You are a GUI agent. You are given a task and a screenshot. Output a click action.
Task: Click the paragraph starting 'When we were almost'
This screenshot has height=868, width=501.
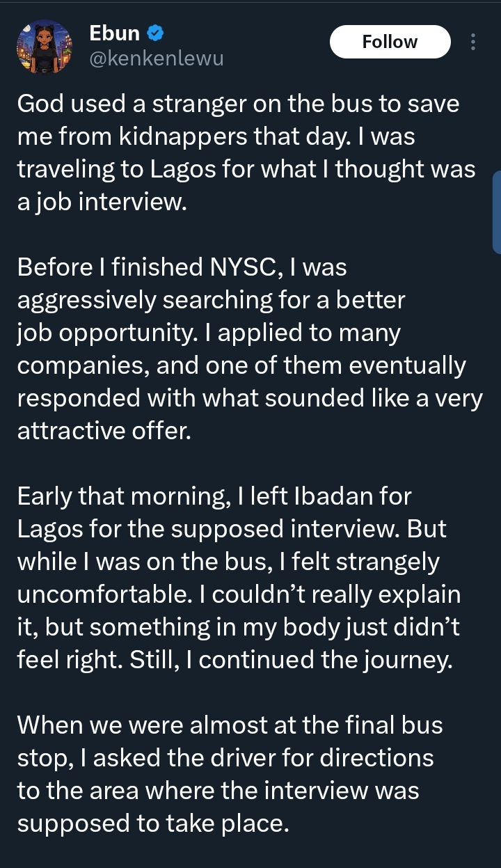230,773
